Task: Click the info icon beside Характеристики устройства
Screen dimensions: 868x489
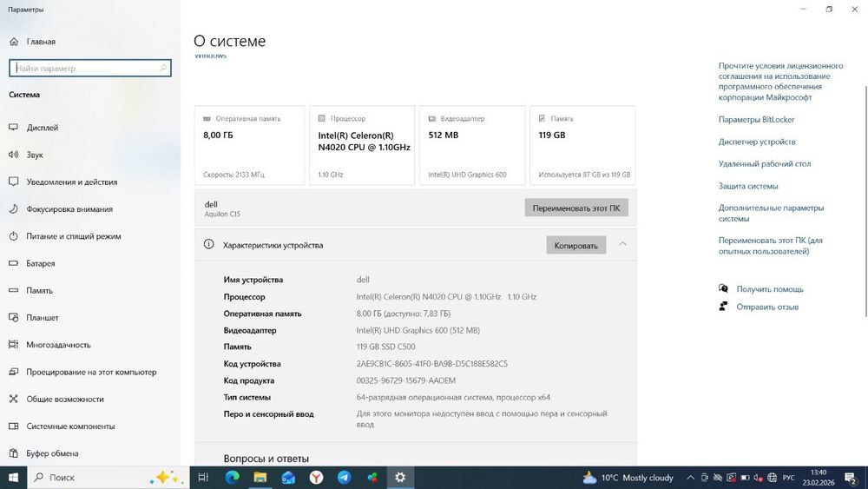Action: coord(208,244)
